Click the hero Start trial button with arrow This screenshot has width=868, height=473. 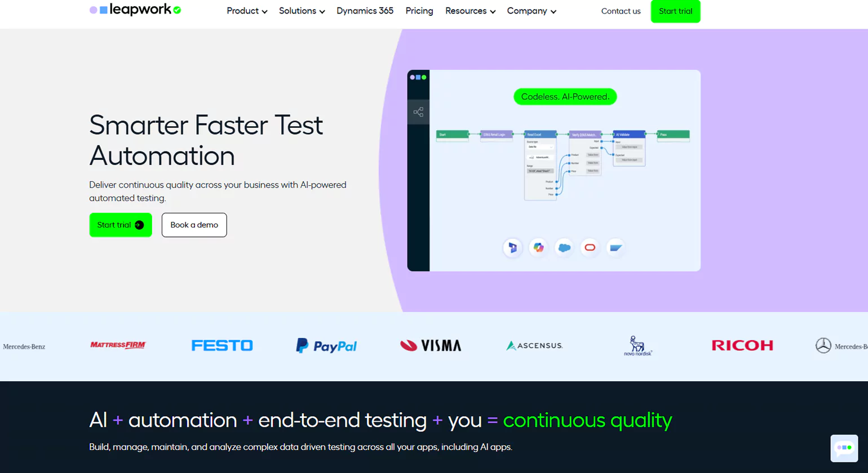[121, 225]
